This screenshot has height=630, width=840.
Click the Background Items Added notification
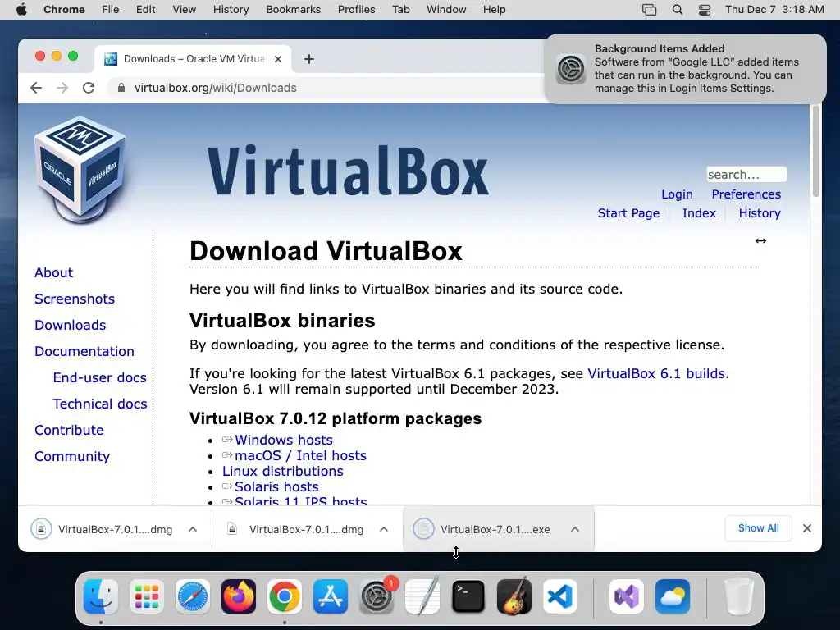point(685,69)
